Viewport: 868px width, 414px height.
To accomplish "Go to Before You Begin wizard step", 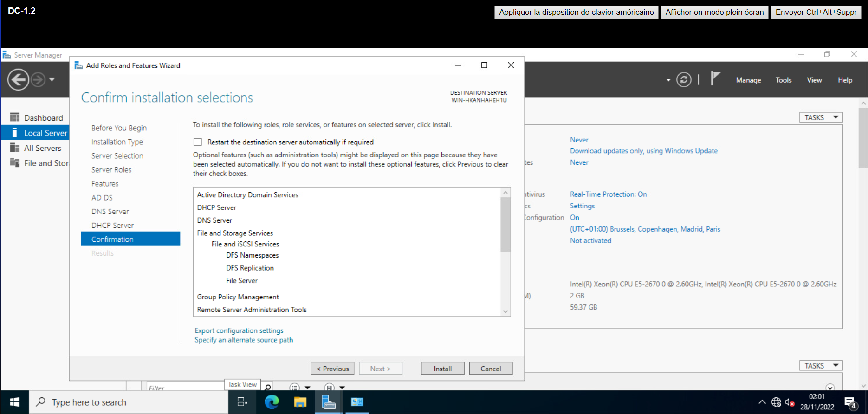I will pyautogui.click(x=119, y=128).
